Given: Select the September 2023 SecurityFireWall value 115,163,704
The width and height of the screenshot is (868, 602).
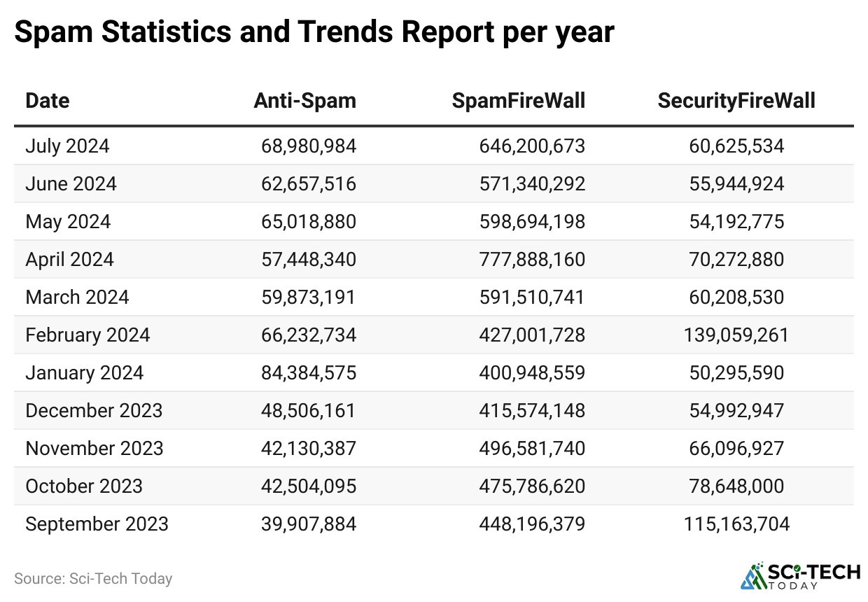Looking at the screenshot, I should [x=736, y=524].
